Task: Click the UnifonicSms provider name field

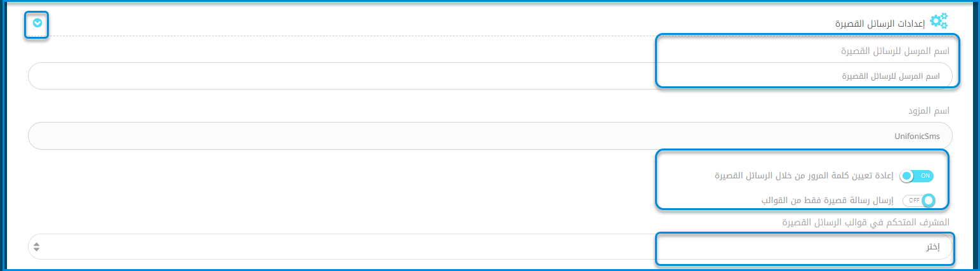Action: [490, 135]
